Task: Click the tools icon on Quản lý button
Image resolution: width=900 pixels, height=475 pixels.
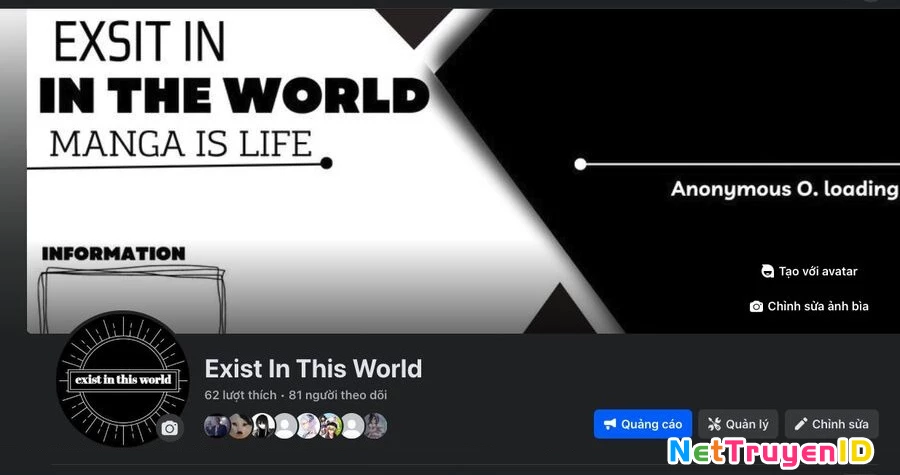Action: click(x=713, y=424)
